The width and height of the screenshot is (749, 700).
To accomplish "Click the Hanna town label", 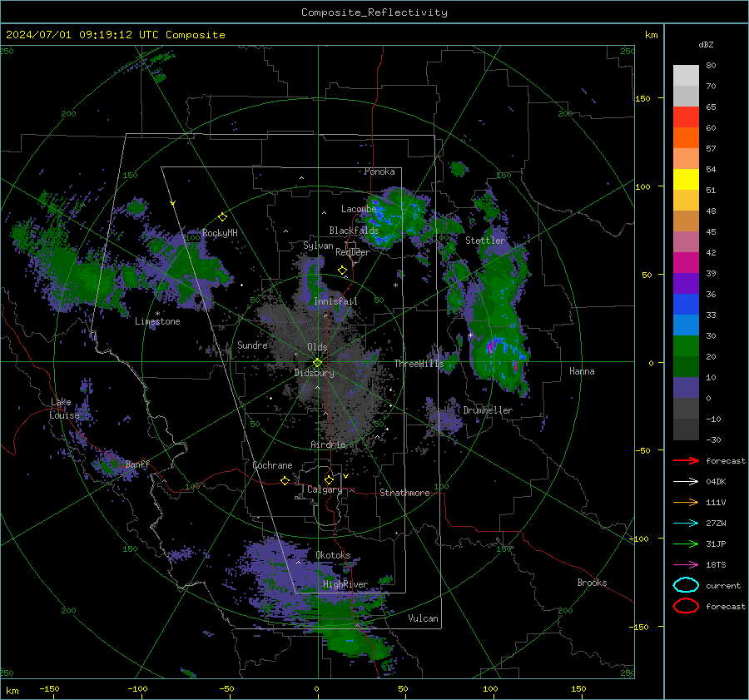I will (x=582, y=371).
